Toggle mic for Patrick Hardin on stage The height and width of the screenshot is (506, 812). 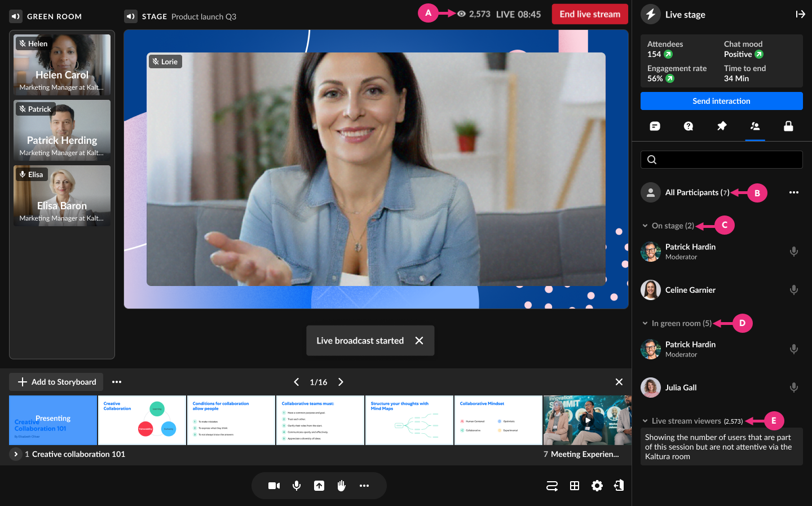[794, 252]
